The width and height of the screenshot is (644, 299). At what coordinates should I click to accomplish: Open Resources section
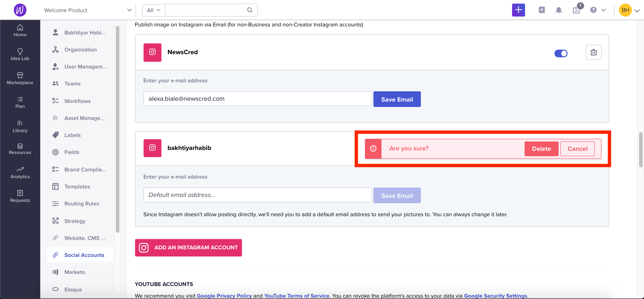click(x=20, y=149)
